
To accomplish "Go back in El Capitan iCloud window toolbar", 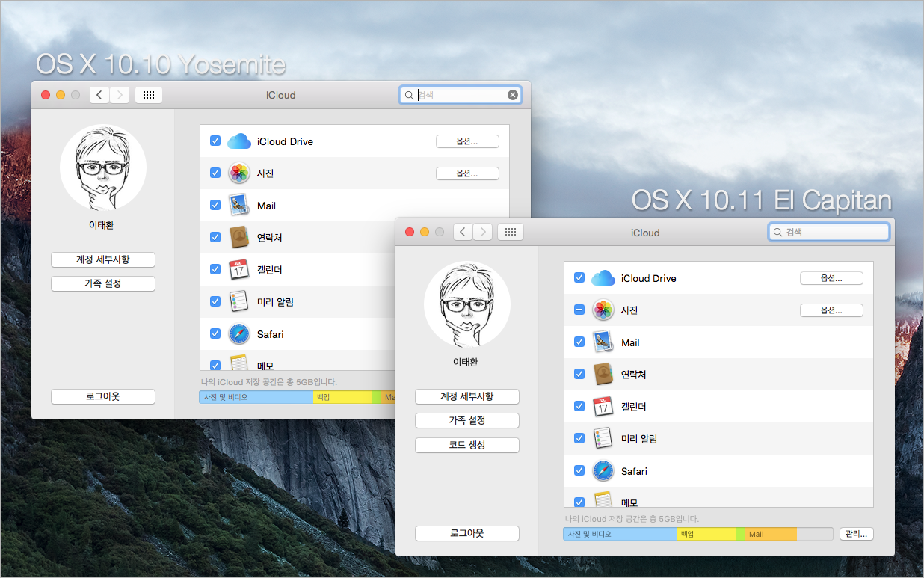I will [x=463, y=232].
